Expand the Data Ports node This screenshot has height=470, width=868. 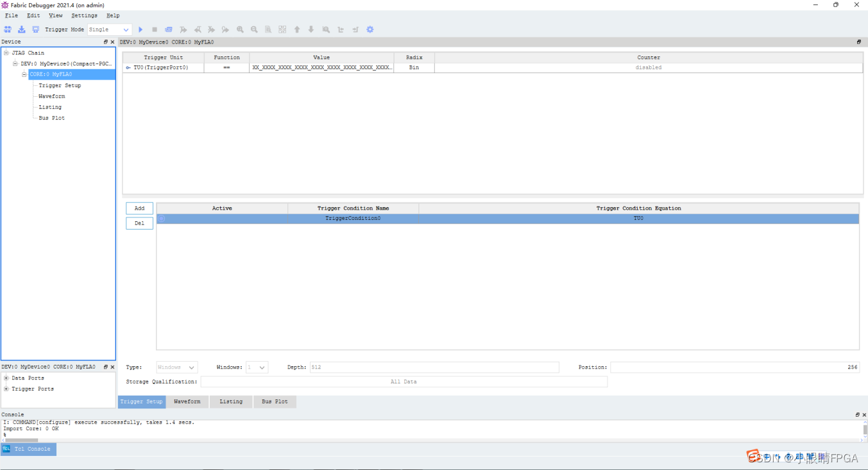(6, 378)
